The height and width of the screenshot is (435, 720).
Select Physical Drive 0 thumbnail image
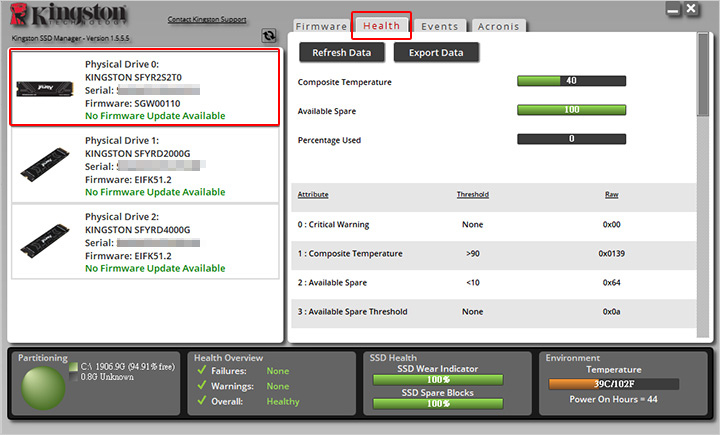45,88
